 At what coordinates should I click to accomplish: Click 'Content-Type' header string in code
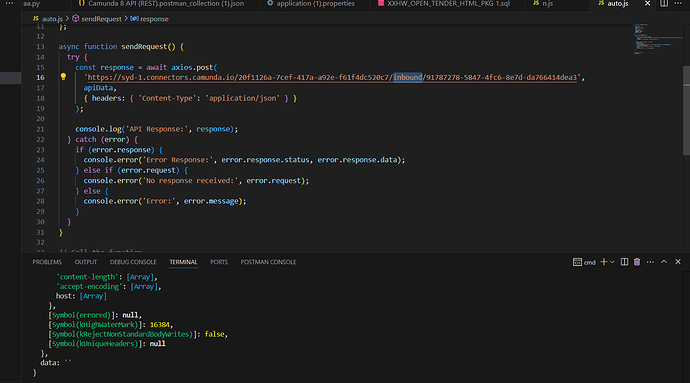[168, 98]
